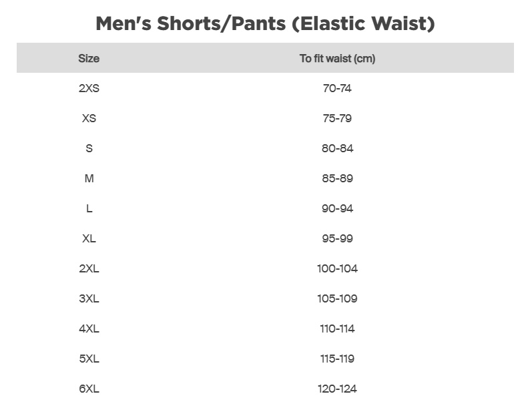Choose the 2XL size cell
The height and width of the screenshot is (420, 532).
[89, 268]
